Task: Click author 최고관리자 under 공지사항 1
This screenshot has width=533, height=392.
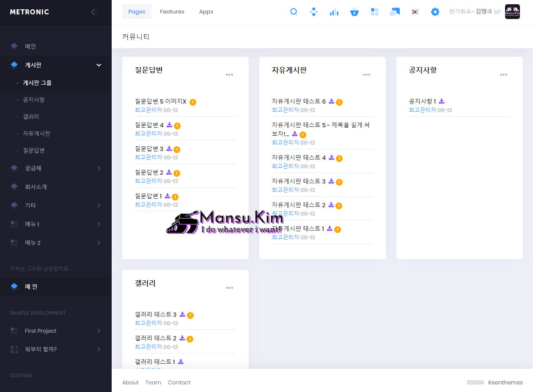Action: 422,110
